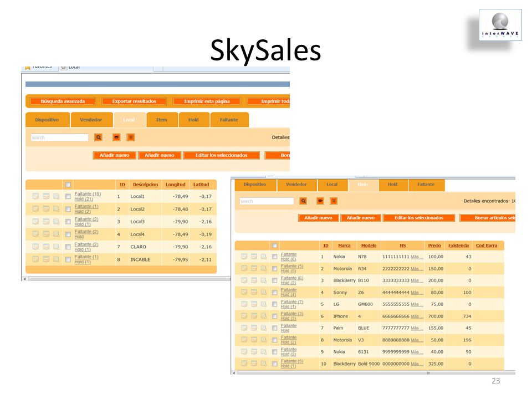532x399 pixels.
Task: Open magnifier view icon for BlackBerry 8110 row
Action: [264, 280]
